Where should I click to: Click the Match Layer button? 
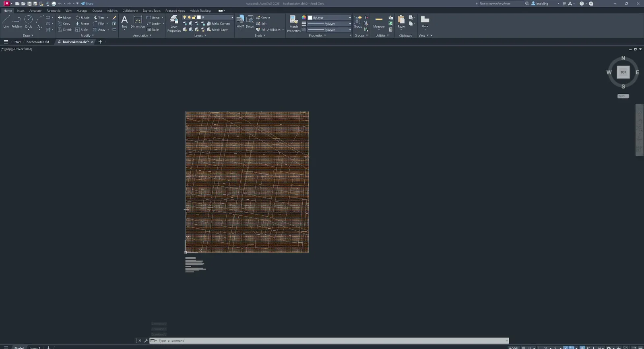[x=217, y=30]
